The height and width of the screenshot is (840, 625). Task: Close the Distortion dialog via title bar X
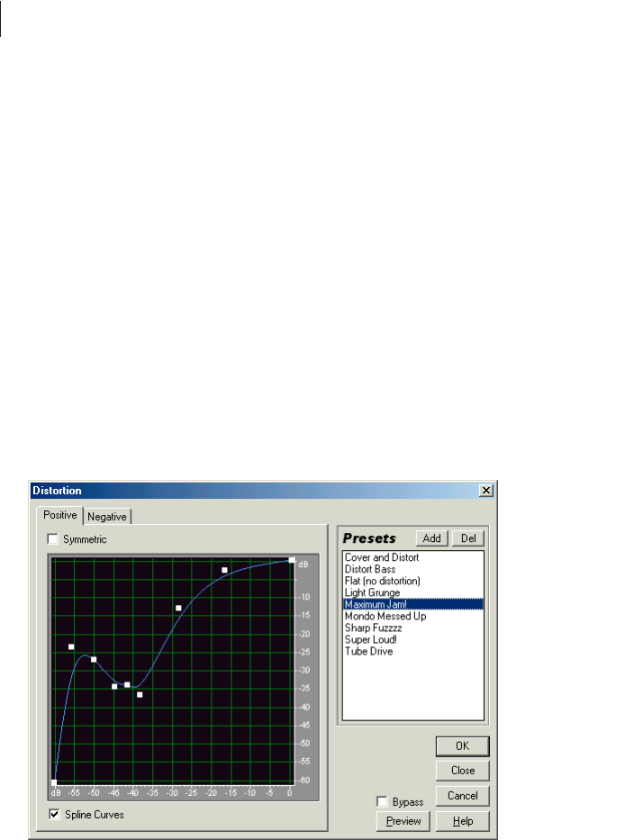coord(485,490)
